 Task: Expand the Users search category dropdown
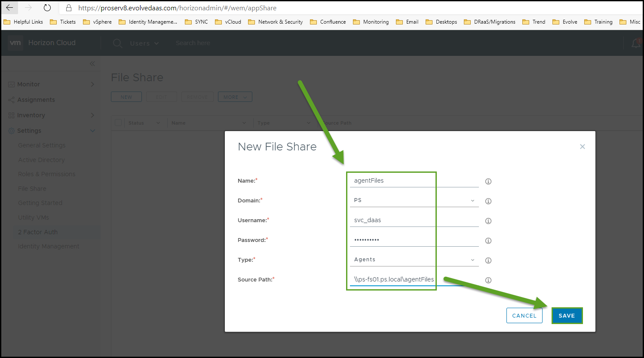(x=144, y=43)
